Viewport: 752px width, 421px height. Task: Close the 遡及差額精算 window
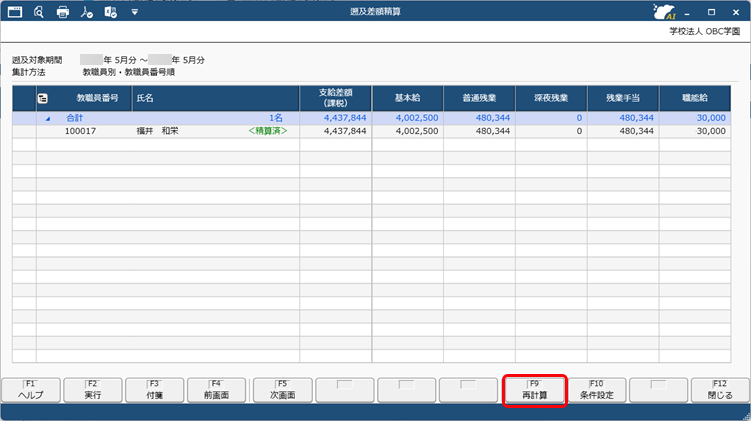pos(736,12)
